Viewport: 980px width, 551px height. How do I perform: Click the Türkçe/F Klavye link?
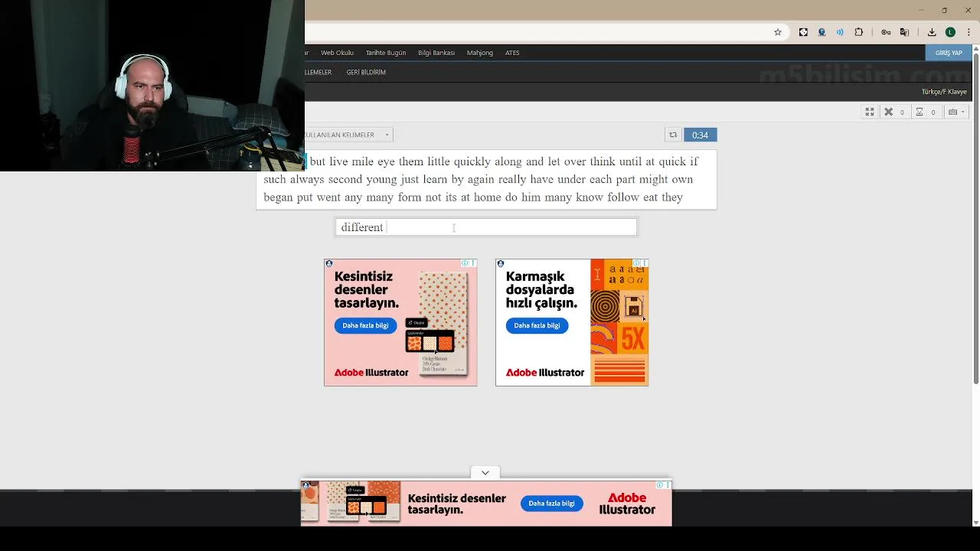click(x=944, y=92)
